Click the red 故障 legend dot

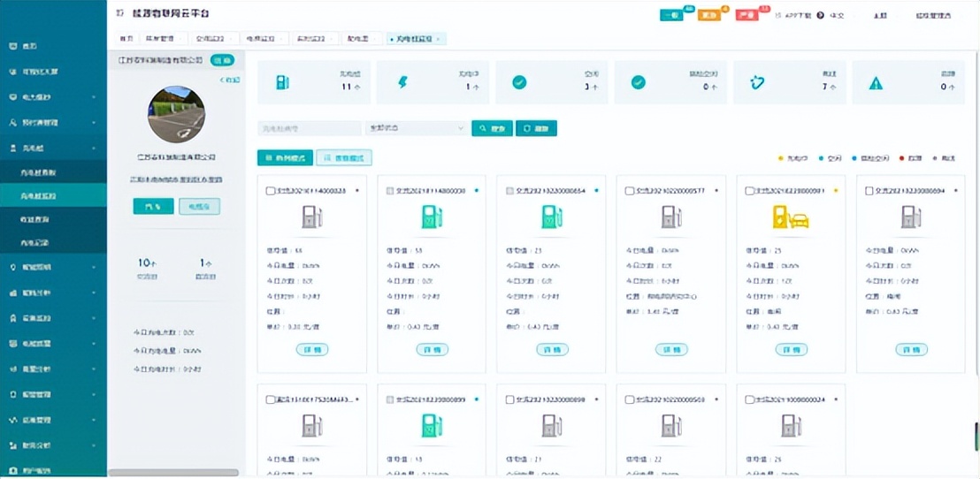[902, 158]
